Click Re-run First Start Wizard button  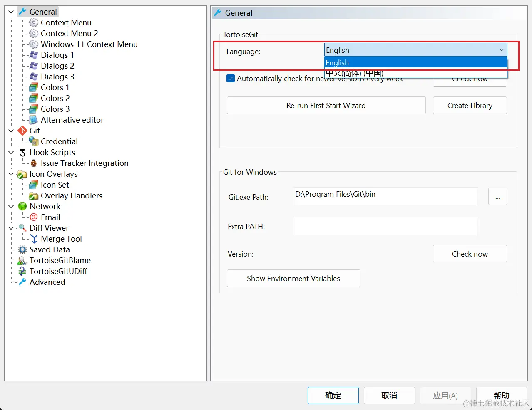326,106
